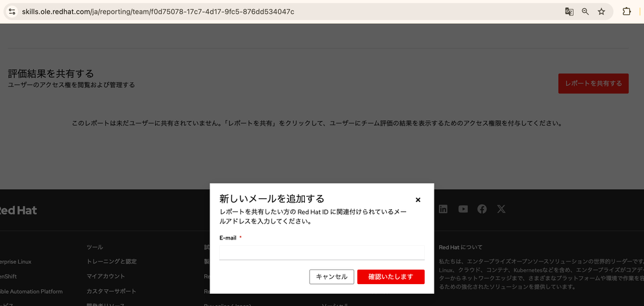Open the トレーニングと認定 footer link
Viewport: 644px width, 306px height.
112,261
